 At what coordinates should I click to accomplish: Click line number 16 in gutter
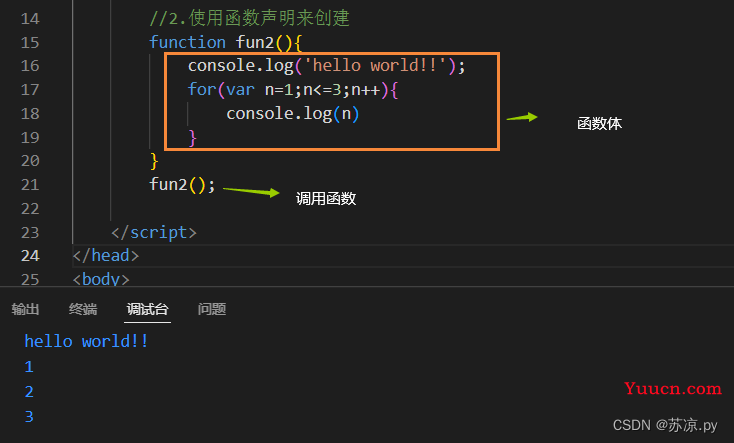[x=30, y=66]
